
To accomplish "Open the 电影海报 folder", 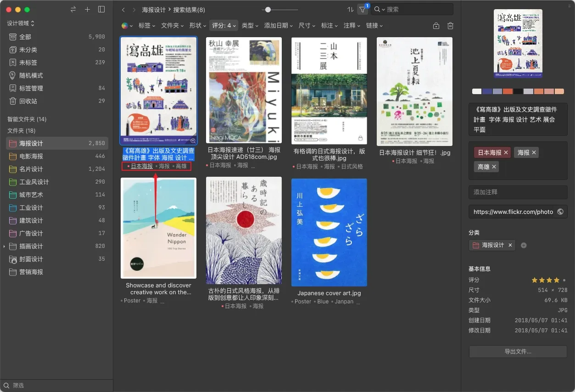I will pyautogui.click(x=57, y=156).
